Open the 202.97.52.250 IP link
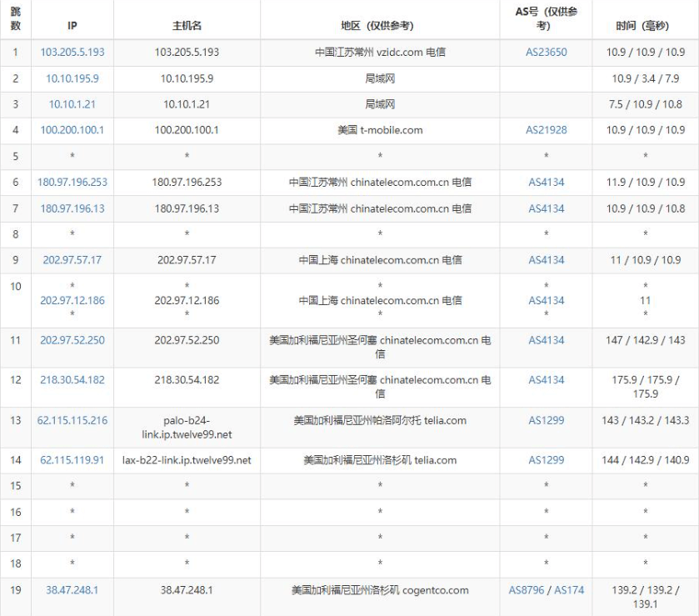 click(72, 340)
